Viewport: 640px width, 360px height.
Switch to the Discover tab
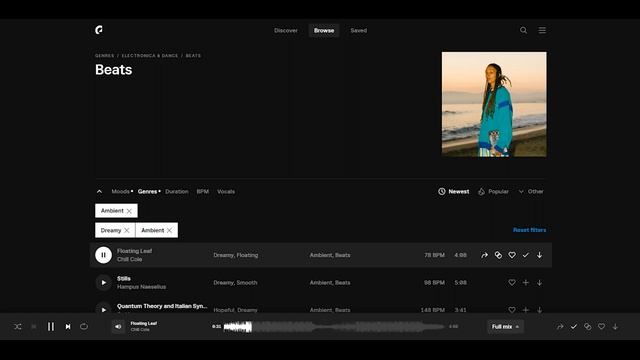pos(286,30)
